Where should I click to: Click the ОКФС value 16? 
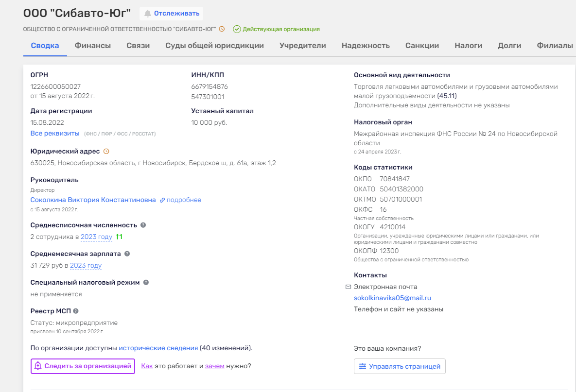(383, 209)
